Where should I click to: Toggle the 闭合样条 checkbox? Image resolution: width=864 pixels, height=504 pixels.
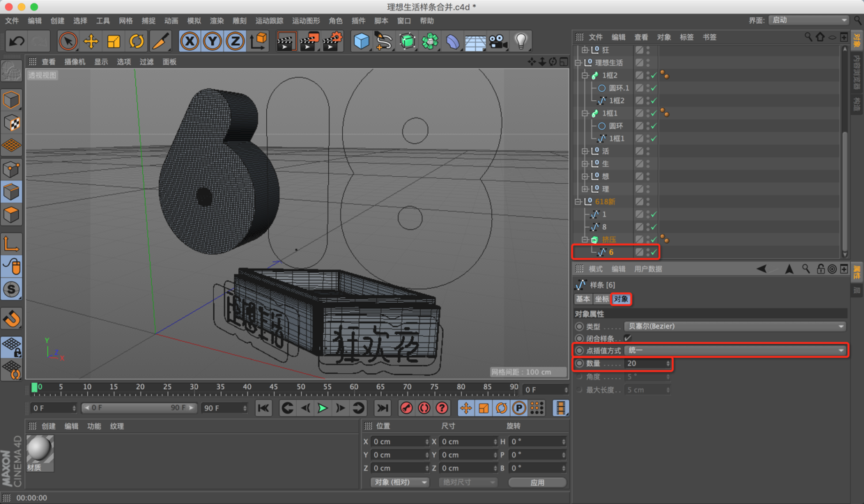(628, 338)
